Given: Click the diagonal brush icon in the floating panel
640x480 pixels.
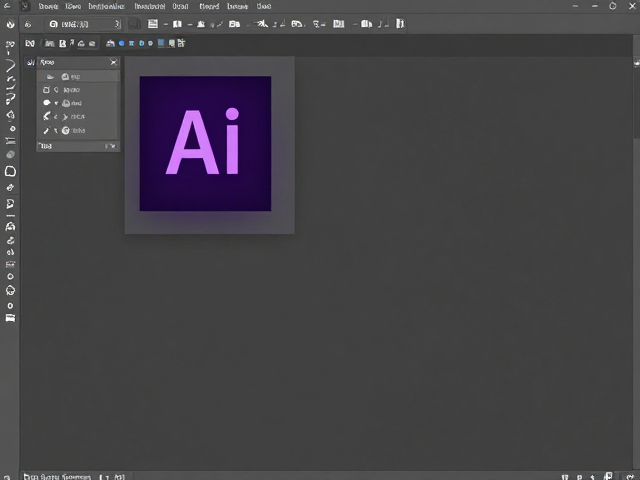Looking at the screenshot, I should point(46,131).
